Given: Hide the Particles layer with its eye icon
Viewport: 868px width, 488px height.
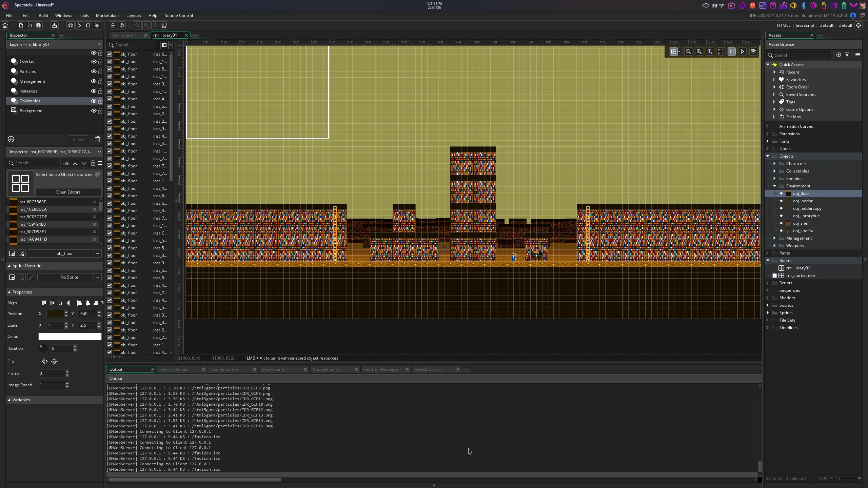Looking at the screenshot, I should [93, 72].
